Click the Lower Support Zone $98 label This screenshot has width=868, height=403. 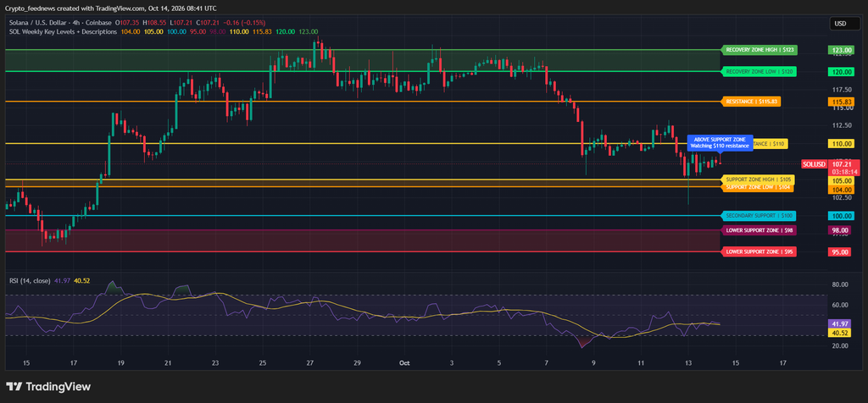[x=759, y=230]
